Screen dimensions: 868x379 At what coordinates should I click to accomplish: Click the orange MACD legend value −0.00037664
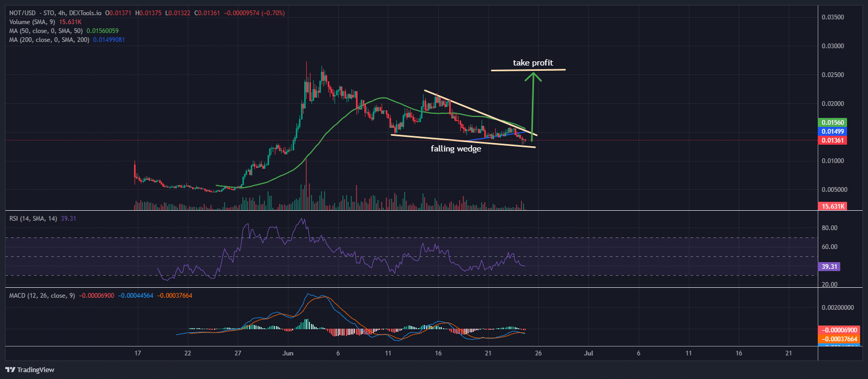(174, 296)
